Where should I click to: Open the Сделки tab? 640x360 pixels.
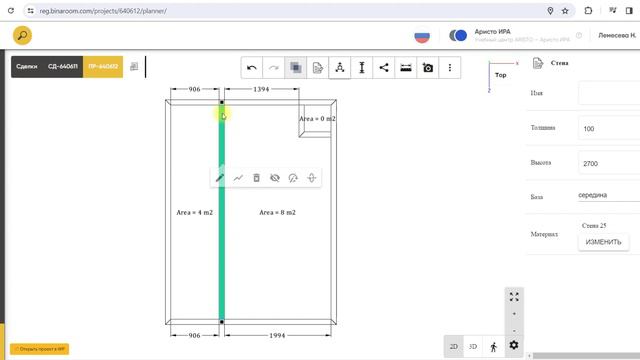[27, 67]
